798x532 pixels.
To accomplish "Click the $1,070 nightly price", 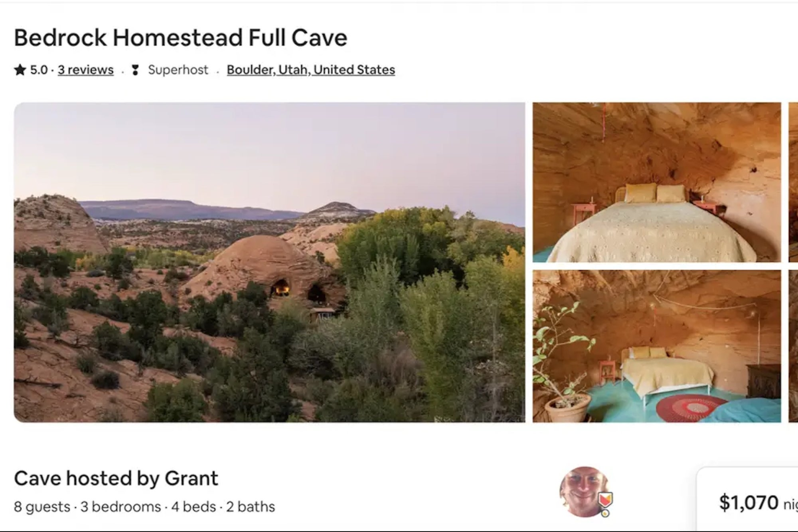I will [x=748, y=503].
